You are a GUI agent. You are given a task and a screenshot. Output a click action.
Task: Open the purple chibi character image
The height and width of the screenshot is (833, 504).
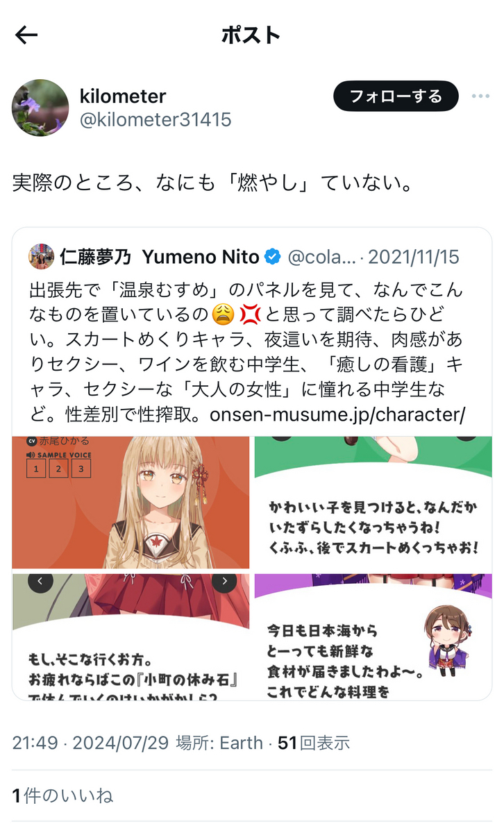tap(373, 637)
